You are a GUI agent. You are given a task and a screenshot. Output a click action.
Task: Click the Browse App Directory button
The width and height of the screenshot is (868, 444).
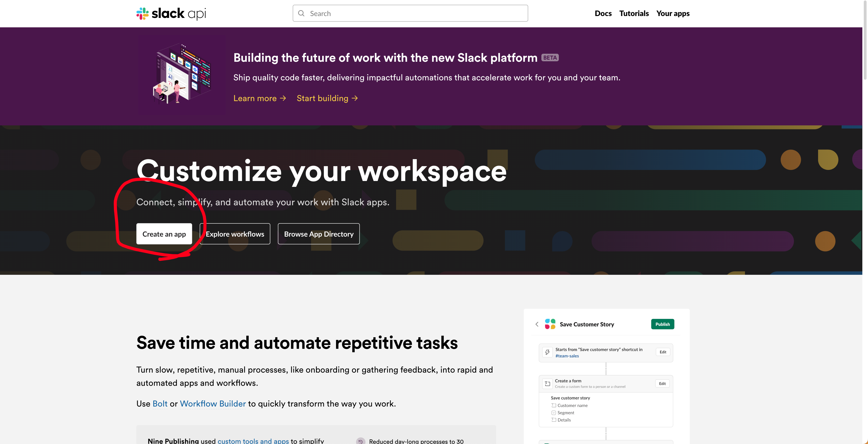click(x=318, y=234)
